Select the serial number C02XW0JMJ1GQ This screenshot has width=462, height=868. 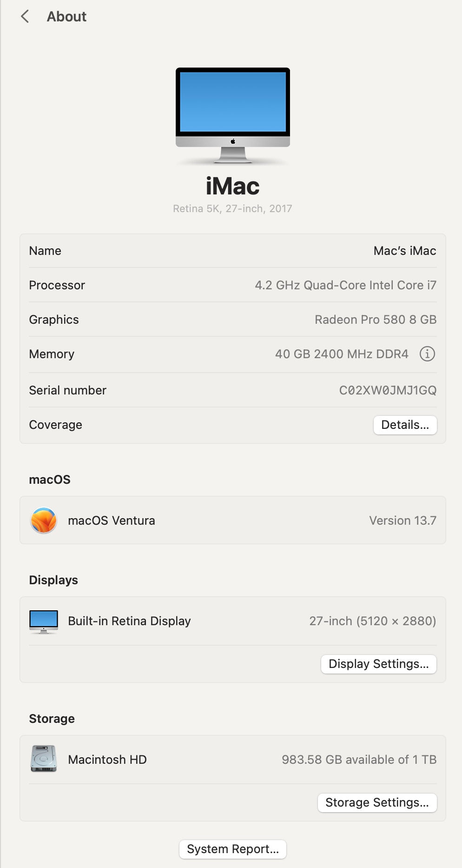[388, 390]
